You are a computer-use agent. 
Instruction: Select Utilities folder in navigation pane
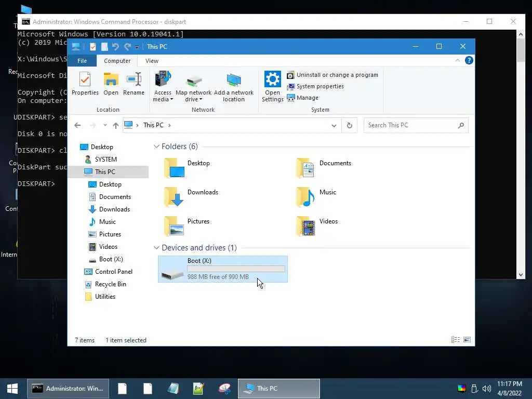pos(105,297)
